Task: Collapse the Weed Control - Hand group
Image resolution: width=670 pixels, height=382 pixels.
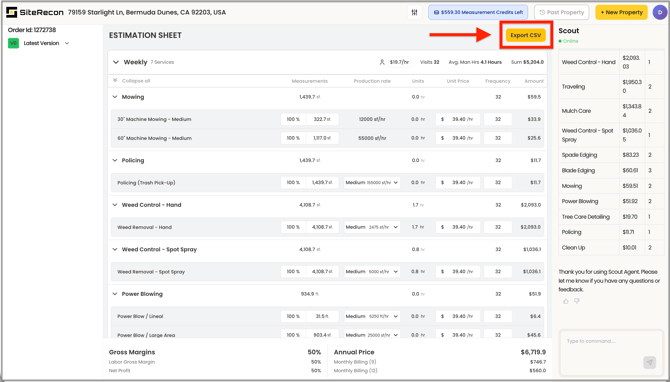Action: (115, 205)
